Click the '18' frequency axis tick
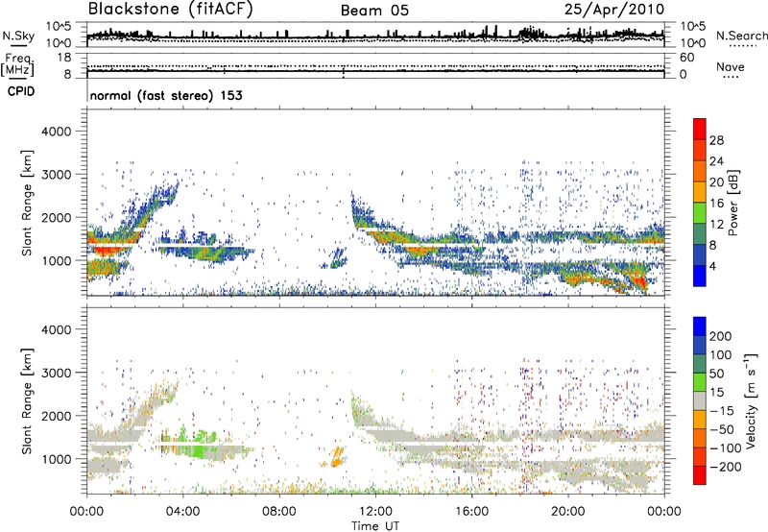768x532 pixels. (64, 58)
